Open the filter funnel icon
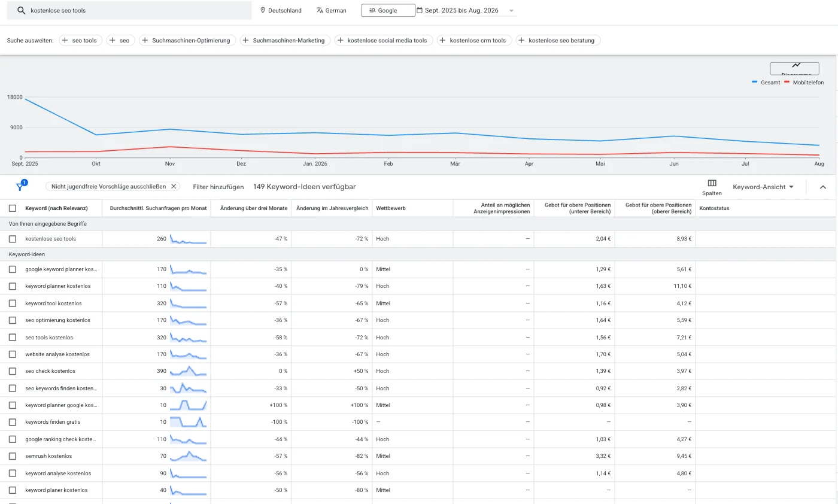The image size is (838, 504). click(20, 187)
